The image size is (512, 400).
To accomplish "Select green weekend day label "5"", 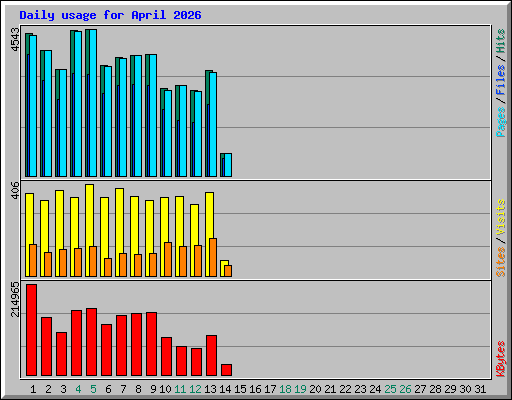I will [x=93, y=389].
